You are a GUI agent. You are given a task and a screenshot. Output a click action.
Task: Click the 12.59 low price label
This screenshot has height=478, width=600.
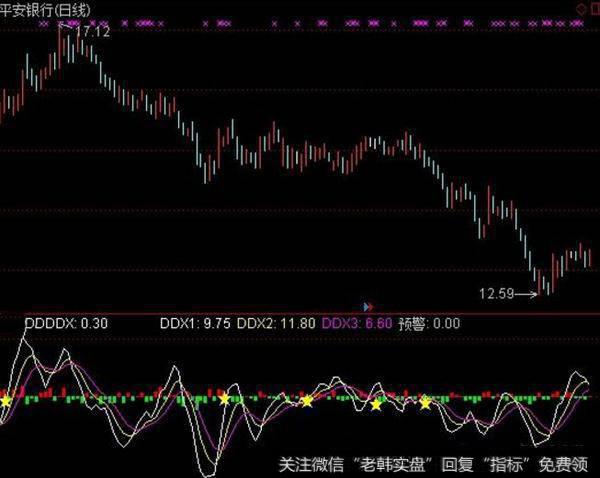[x=496, y=294]
